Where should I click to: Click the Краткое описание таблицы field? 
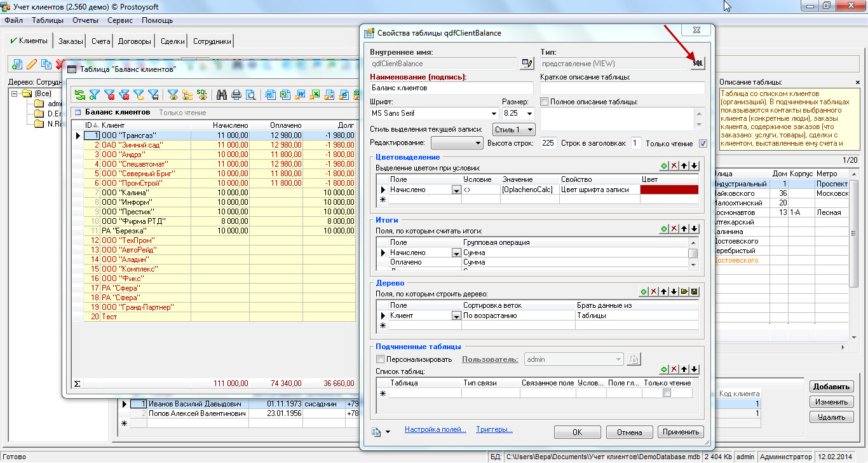click(x=623, y=88)
